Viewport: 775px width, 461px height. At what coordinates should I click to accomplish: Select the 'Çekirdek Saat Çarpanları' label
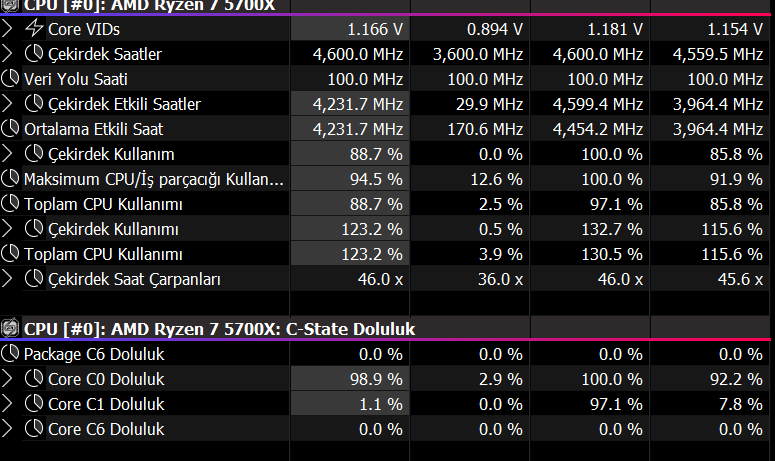[134, 279]
